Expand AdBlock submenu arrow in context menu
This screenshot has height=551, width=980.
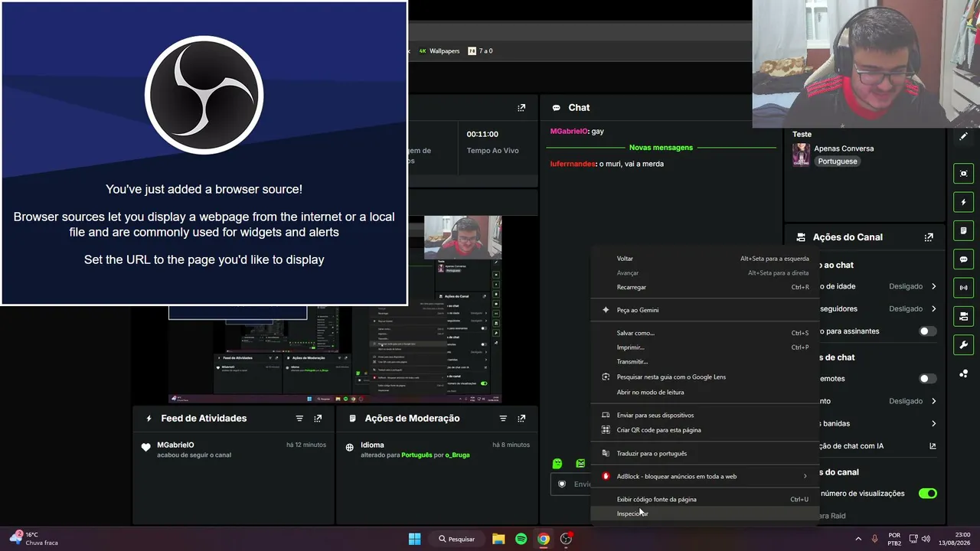coord(805,476)
